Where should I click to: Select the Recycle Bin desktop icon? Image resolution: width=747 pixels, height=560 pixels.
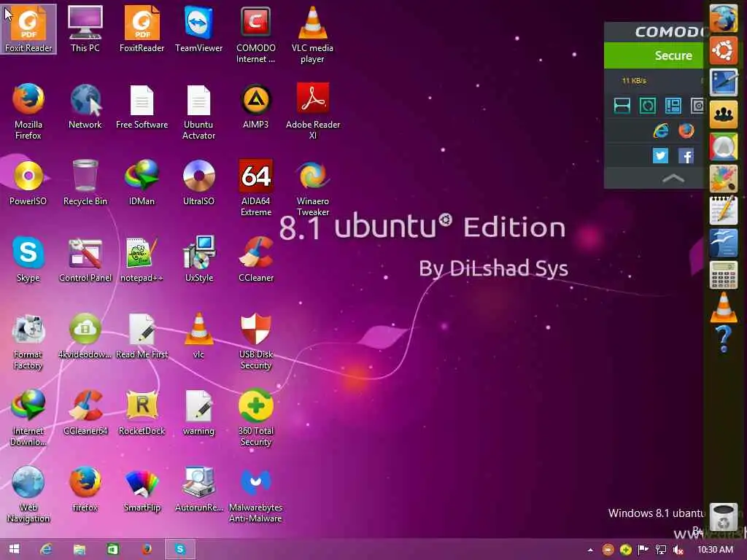coord(85,182)
